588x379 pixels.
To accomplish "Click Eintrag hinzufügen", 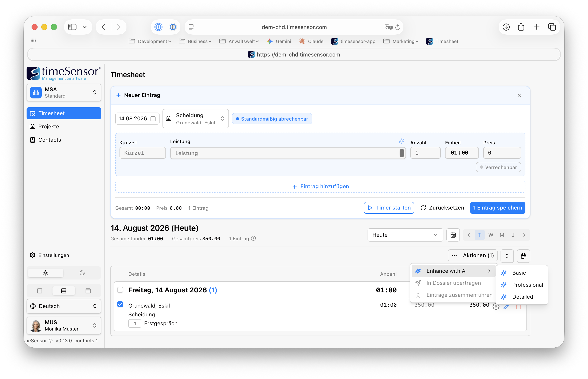I will [320, 187].
